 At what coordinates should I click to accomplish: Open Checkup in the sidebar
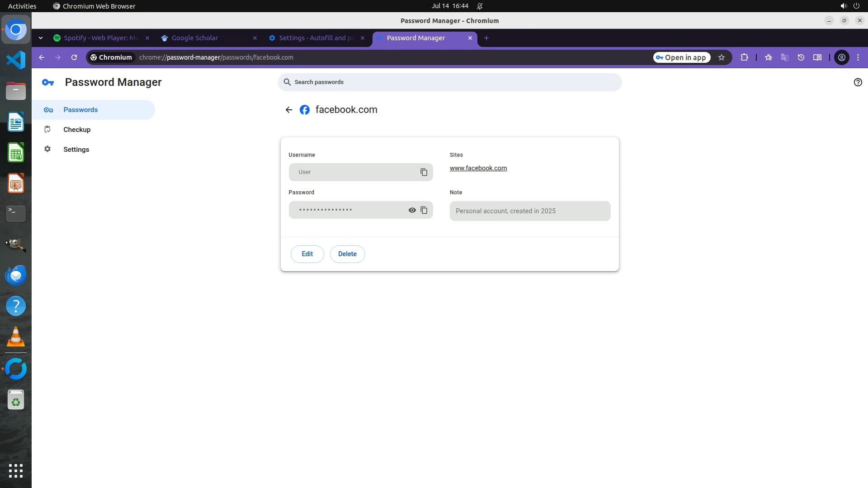[77, 130]
